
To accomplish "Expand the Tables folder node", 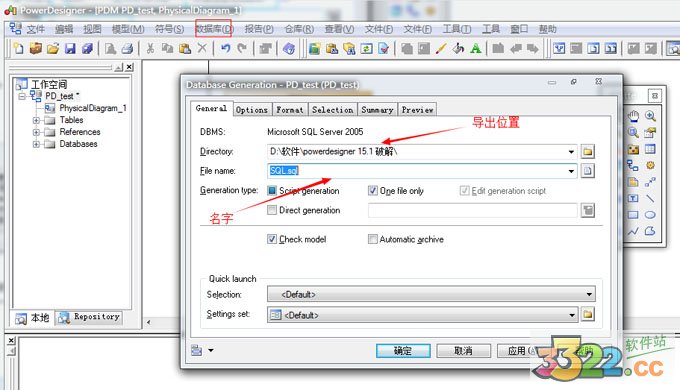I will pyautogui.click(x=36, y=120).
